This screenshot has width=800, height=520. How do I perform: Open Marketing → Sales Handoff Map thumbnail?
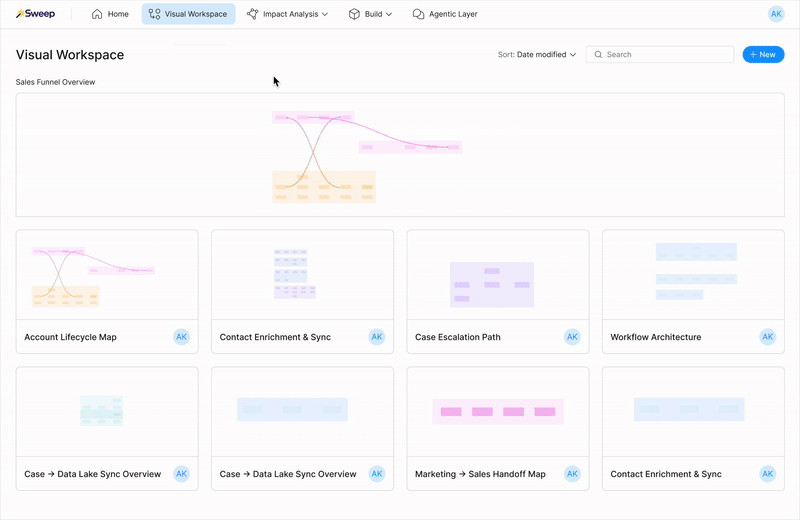pyautogui.click(x=498, y=411)
